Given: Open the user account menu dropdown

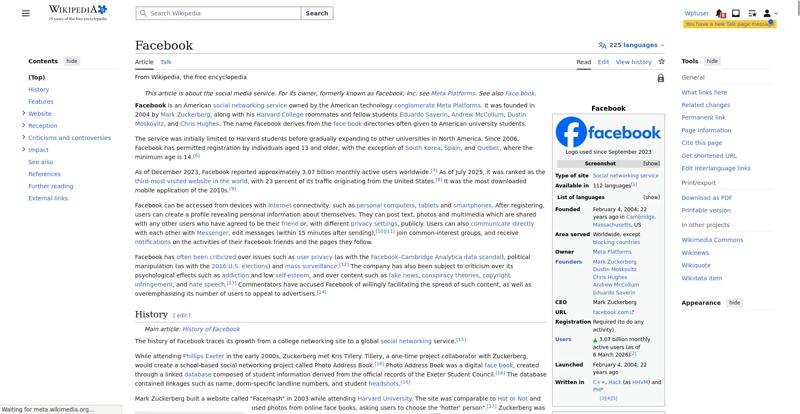Looking at the screenshot, I should pos(770,13).
